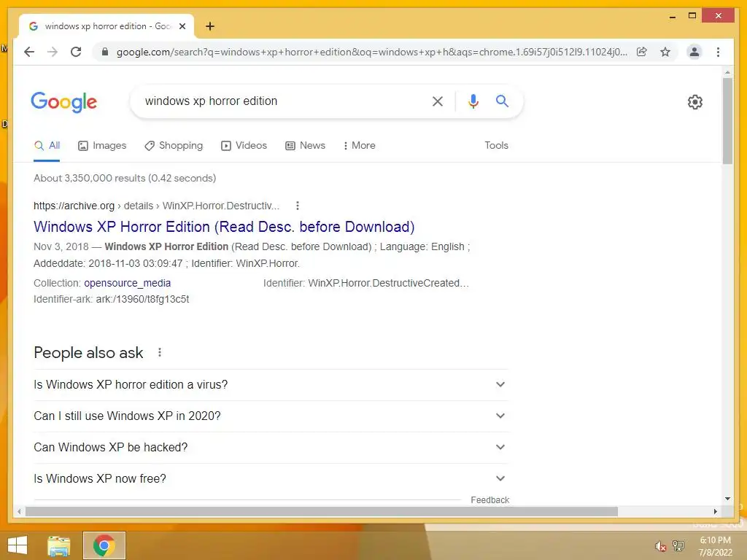Expand 'Is Windows XP horror edition a virus?'
The height and width of the screenshot is (560, 747).
coord(271,385)
